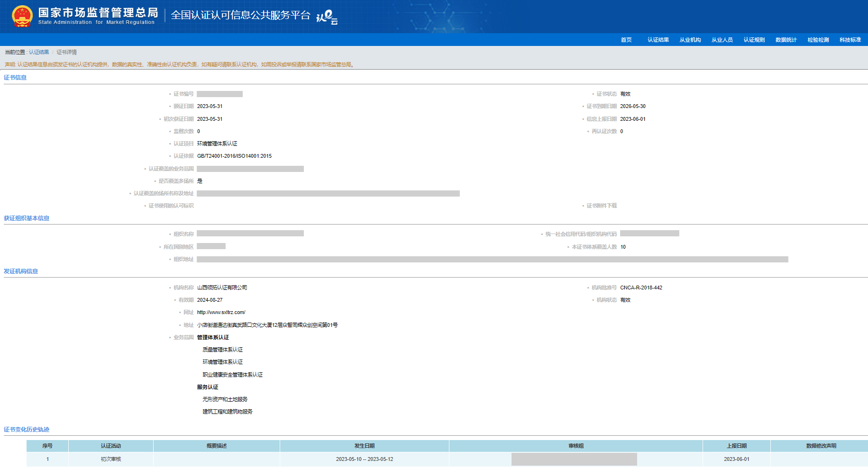Select the 初次审核 cell in history table

coord(110,459)
